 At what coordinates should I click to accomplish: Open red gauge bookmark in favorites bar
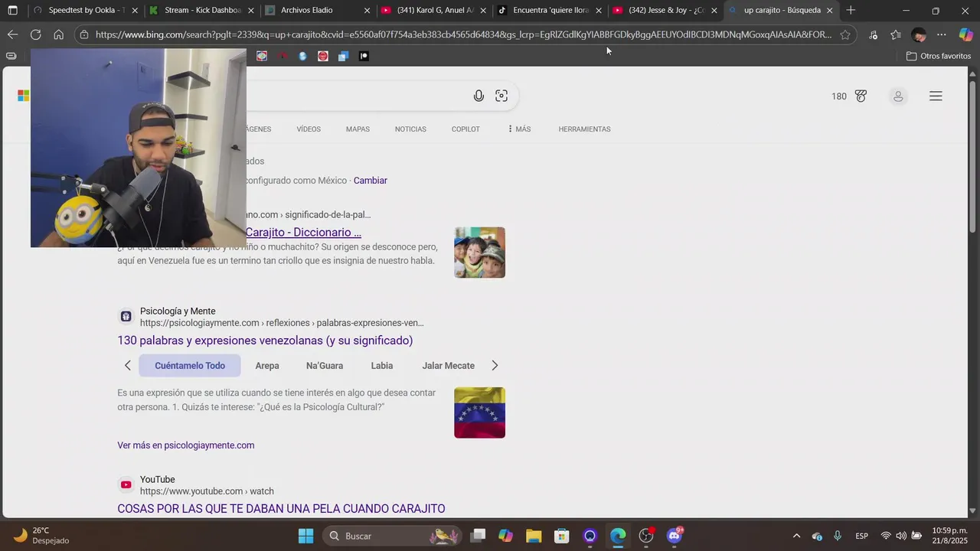(x=283, y=56)
